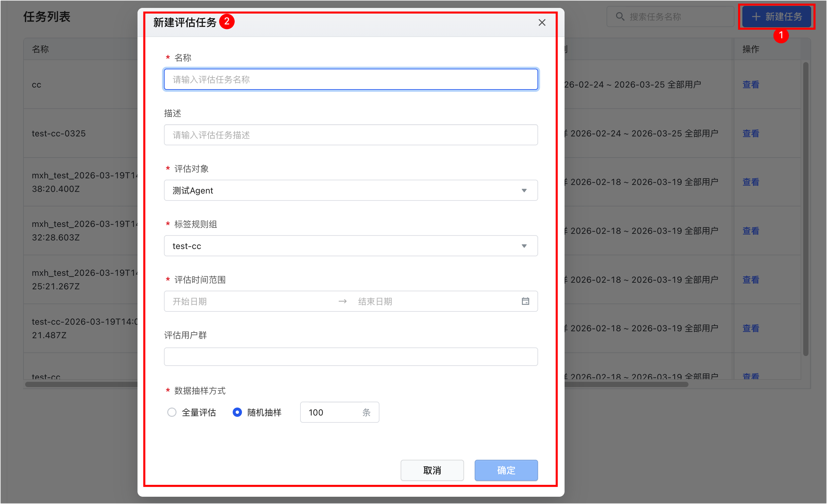Click the 描述 description input field
The image size is (827, 504).
[350, 135]
